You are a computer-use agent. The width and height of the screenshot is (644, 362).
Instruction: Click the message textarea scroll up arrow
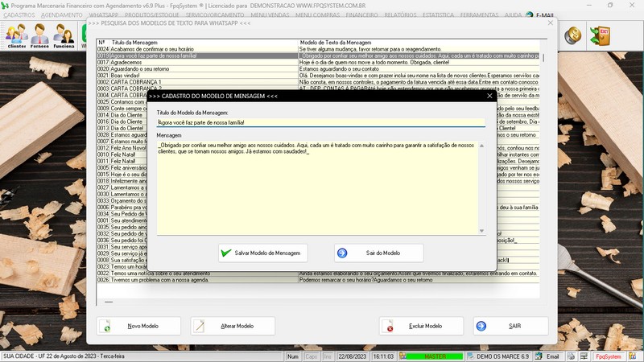click(x=481, y=146)
